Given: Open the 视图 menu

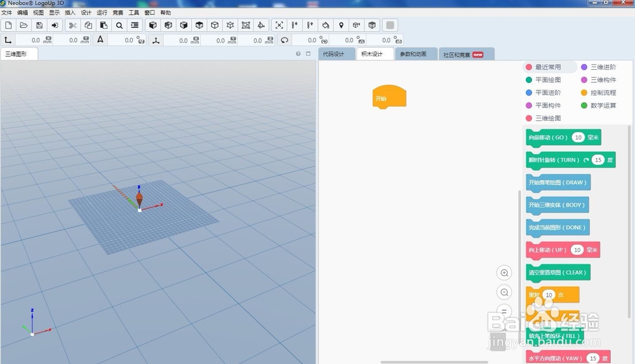Looking at the screenshot, I should pyautogui.click(x=39, y=13).
